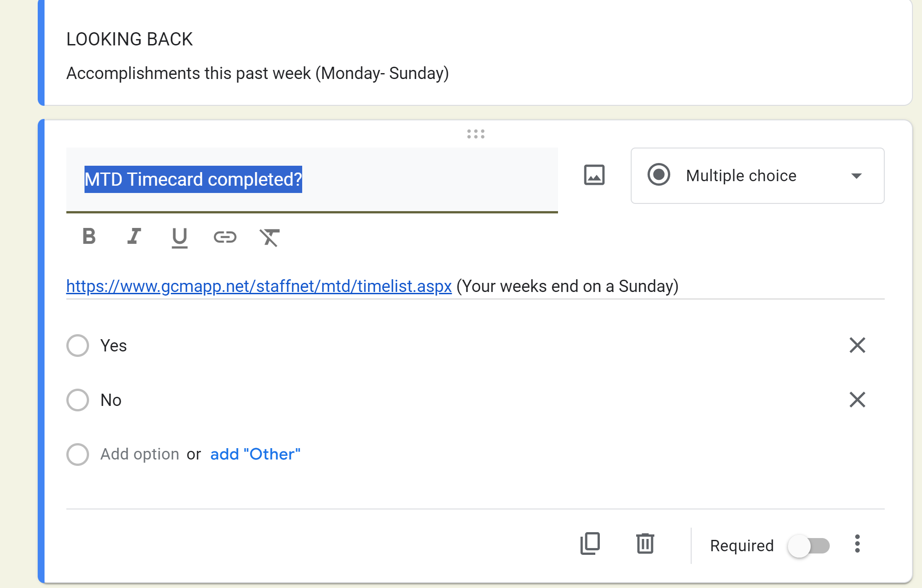Remove the Yes option

857,346
